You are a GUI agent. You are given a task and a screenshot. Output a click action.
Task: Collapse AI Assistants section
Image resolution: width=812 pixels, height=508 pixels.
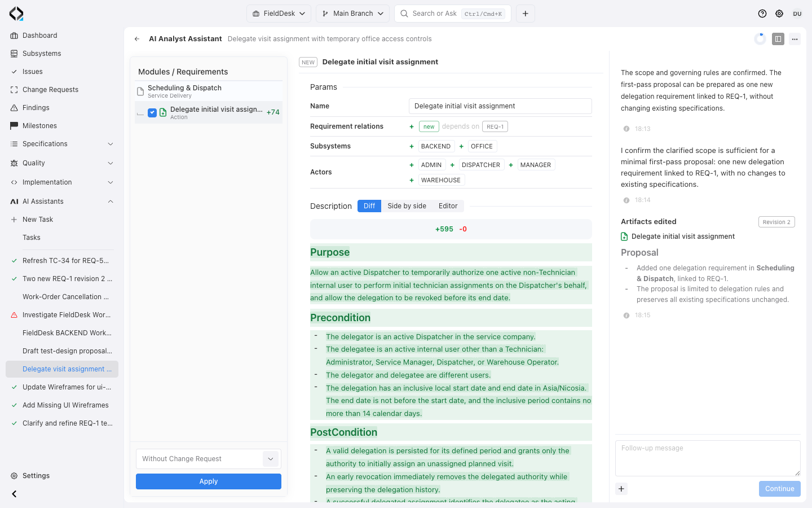pyautogui.click(x=62, y=202)
